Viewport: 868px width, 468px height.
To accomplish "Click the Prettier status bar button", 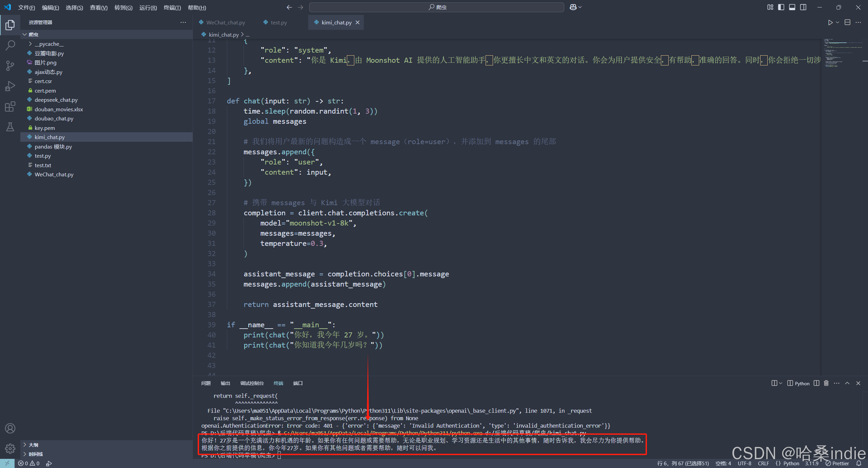I will tap(837, 463).
